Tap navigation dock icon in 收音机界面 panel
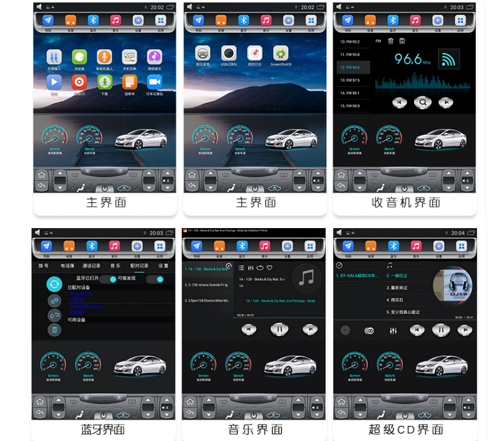Image resolution: width=504 pixels, height=441 pixels. click(x=348, y=21)
